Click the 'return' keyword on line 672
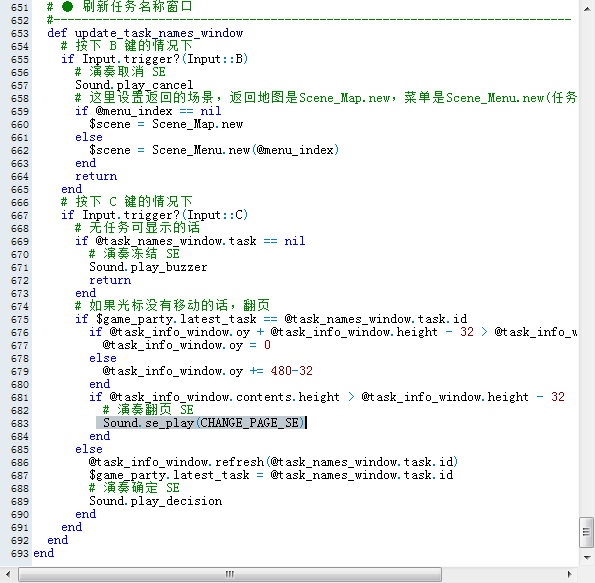This screenshot has width=595, height=583. pyautogui.click(x=110, y=280)
